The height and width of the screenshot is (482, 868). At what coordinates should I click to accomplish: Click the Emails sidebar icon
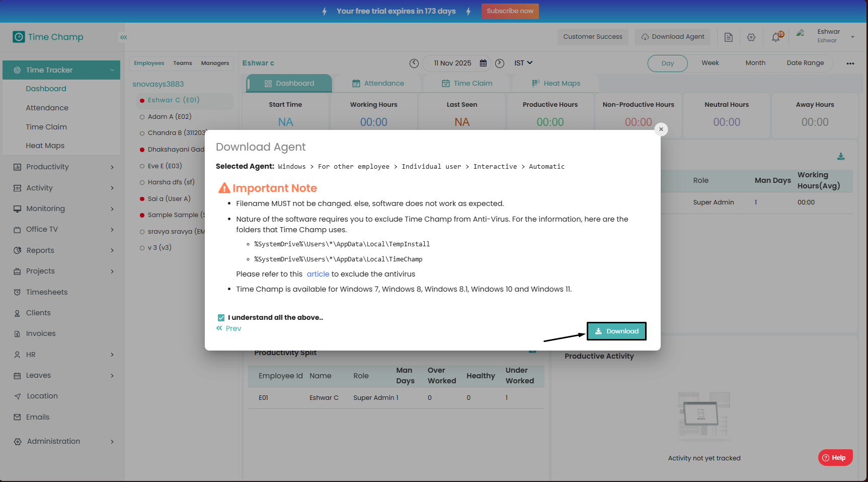pos(18,417)
